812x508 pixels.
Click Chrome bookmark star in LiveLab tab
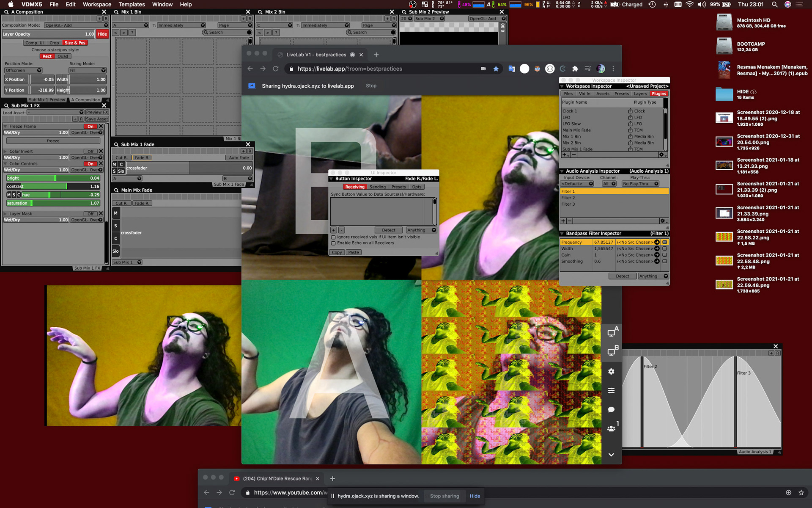tap(496, 69)
